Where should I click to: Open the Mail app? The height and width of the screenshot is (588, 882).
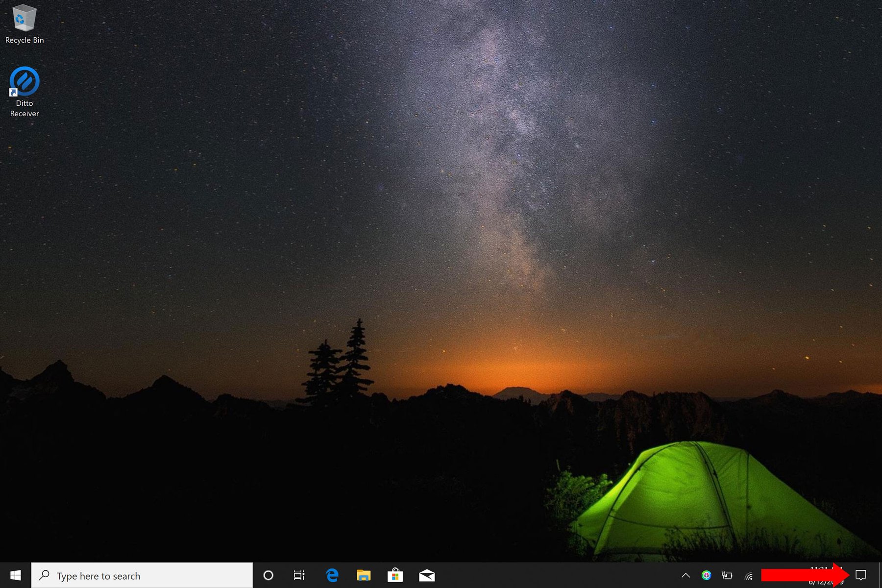(x=426, y=575)
